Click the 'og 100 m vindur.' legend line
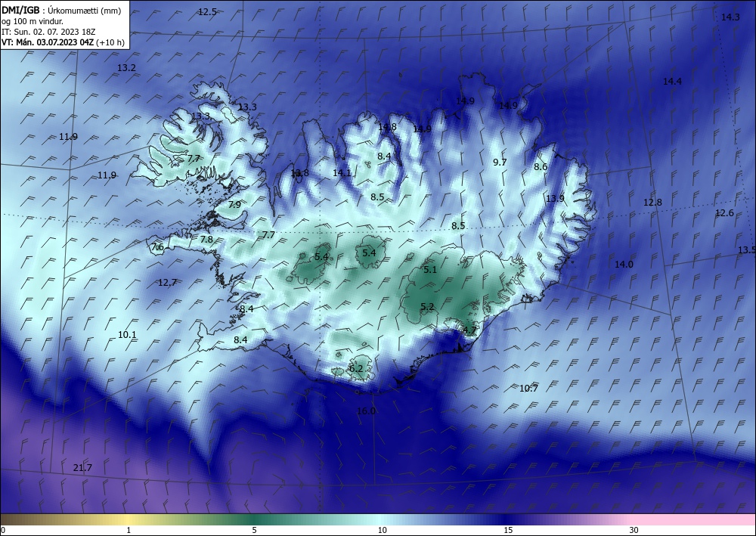Screen dimensions: 756x536 click(33, 21)
